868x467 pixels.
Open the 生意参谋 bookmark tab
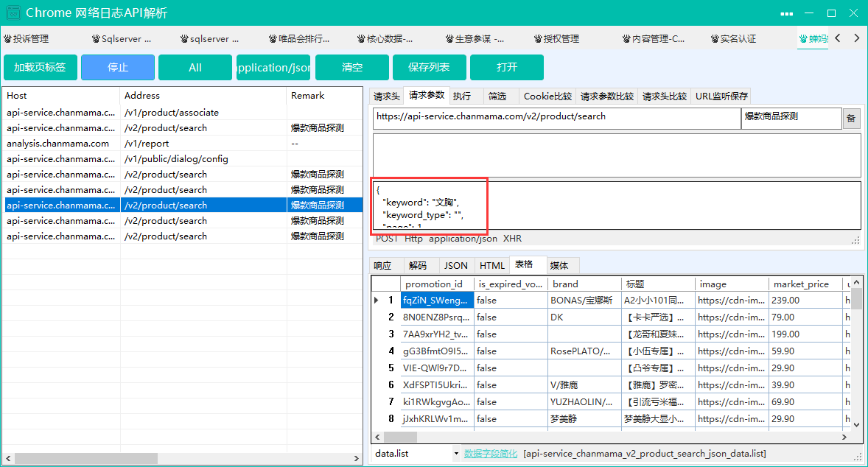pyautogui.click(x=475, y=39)
